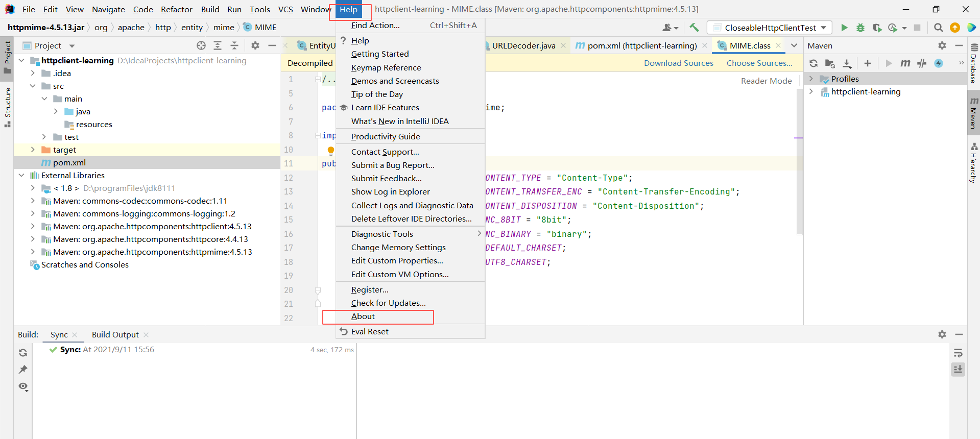Open Maven panel gear settings
Viewport: 980px width, 439px height.
pos(942,45)
